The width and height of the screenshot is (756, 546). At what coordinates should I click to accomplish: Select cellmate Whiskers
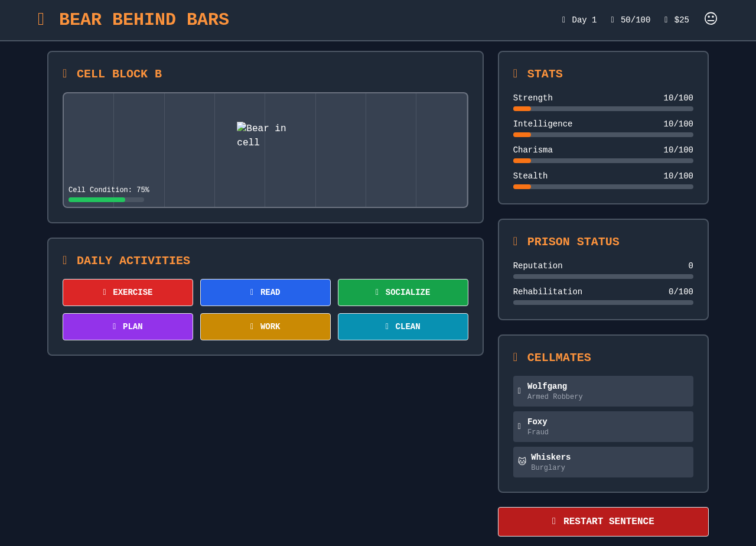(x=603, y=462)
